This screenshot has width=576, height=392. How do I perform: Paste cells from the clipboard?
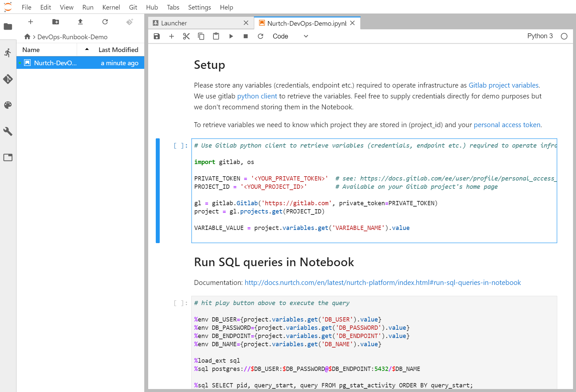coord(216,36)
